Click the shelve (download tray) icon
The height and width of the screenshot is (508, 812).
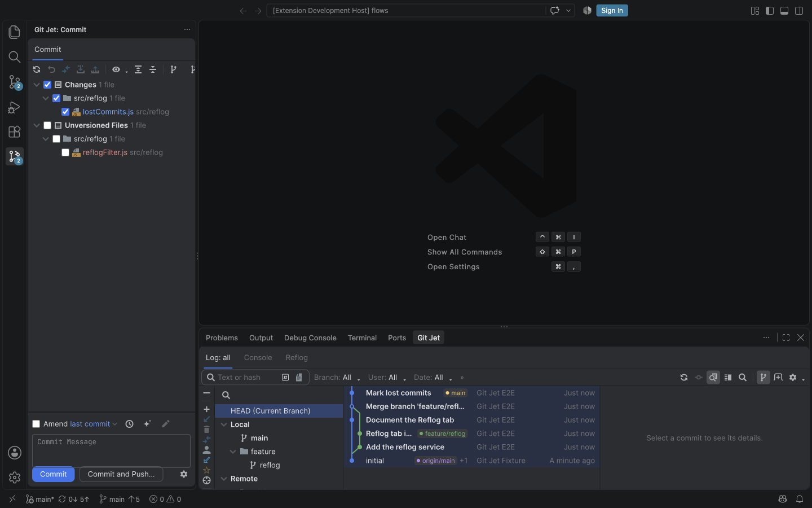(x=81, y=69)
